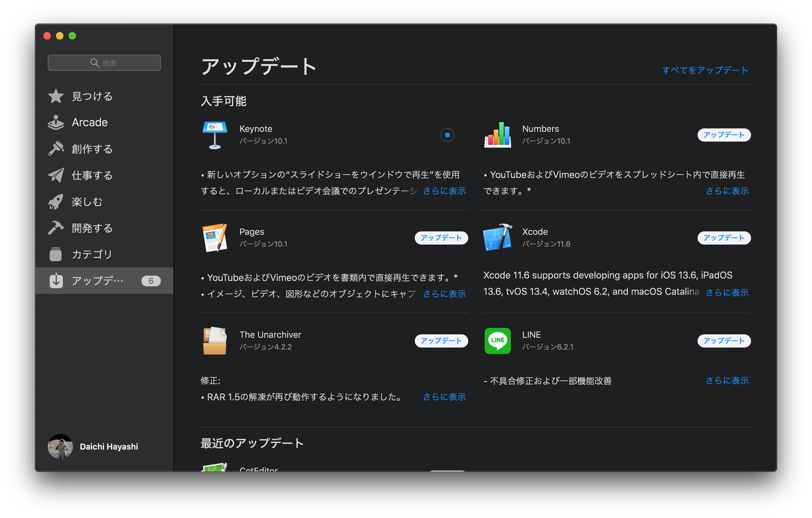
Task: Click The Unarchiver app icon
Action: 215,341
